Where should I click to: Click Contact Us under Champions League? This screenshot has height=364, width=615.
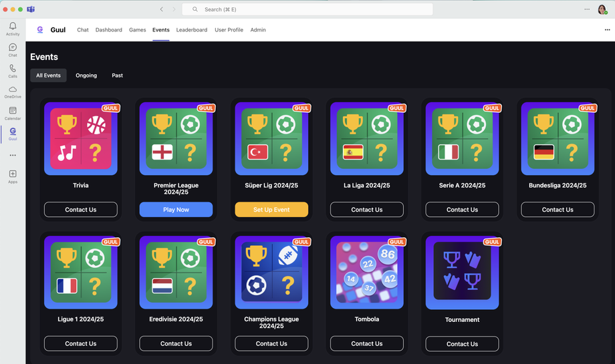(x=271, y=343)
